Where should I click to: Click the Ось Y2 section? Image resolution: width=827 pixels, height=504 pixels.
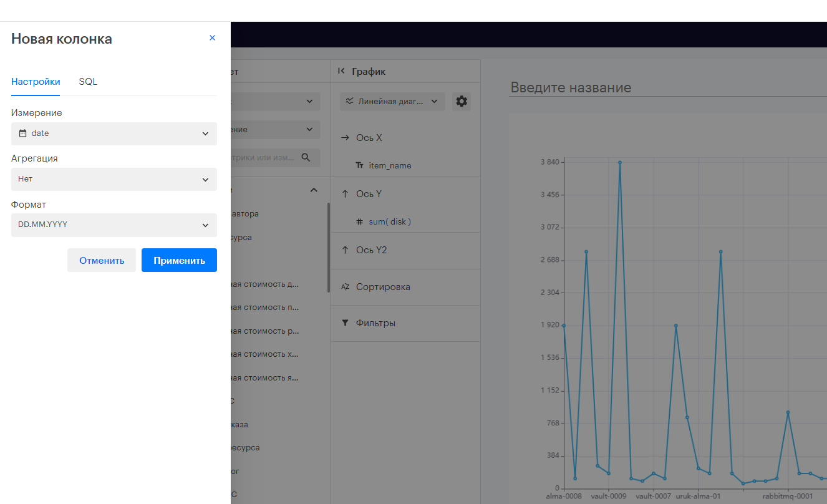coord(405,250)
